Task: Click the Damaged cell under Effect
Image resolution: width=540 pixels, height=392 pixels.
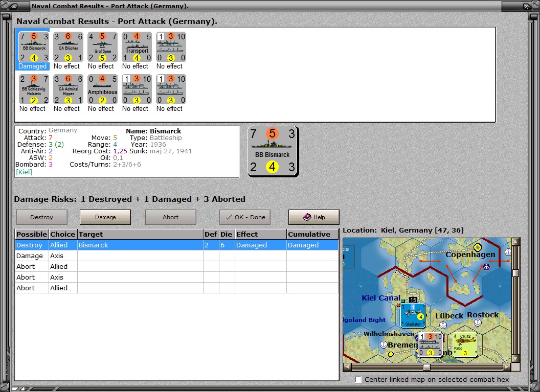Action: [260, 245]
